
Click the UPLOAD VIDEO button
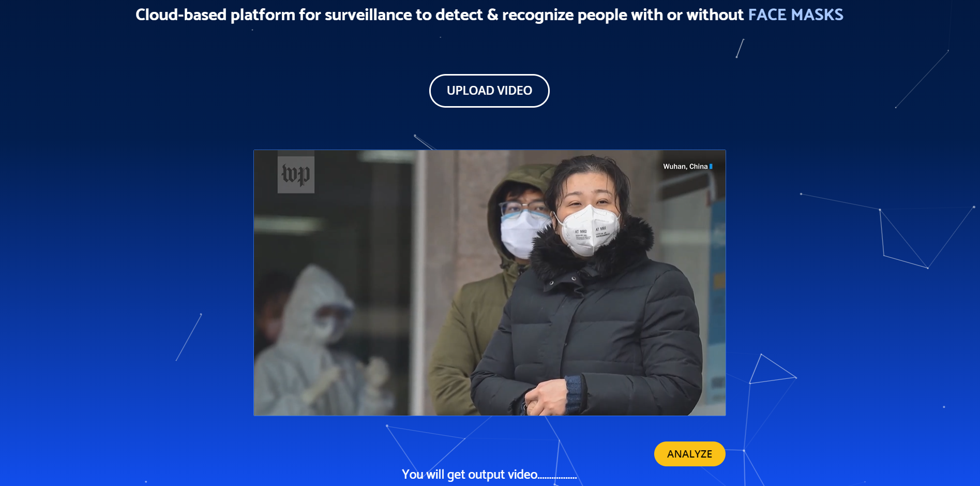click(489, 91)
